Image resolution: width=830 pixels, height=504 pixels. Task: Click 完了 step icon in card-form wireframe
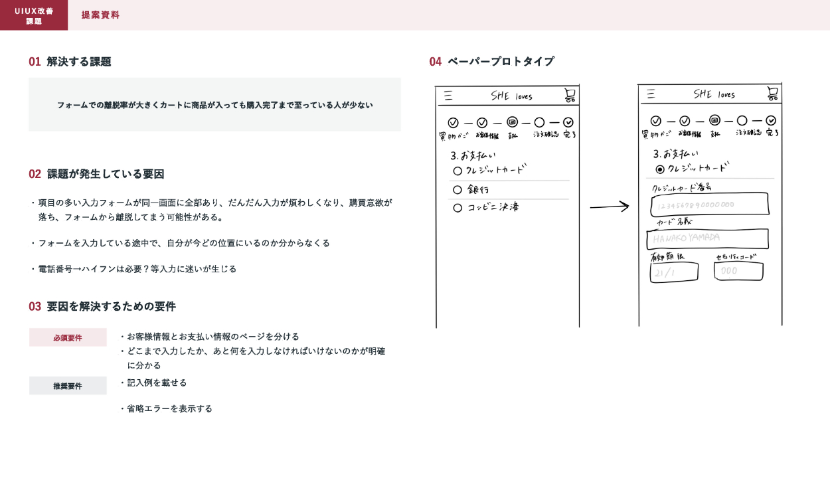[771, 121]
